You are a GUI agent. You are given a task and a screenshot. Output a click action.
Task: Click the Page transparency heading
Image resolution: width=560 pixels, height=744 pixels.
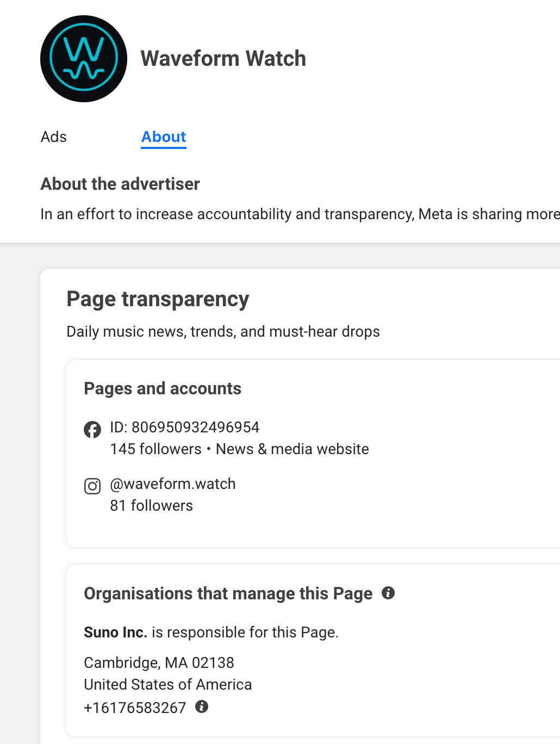(x=158, y=299)
